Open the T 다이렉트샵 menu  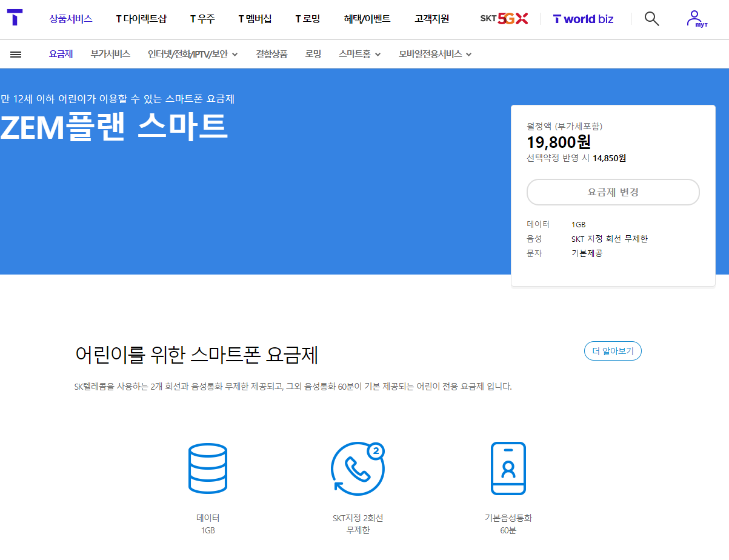(141, 19)
